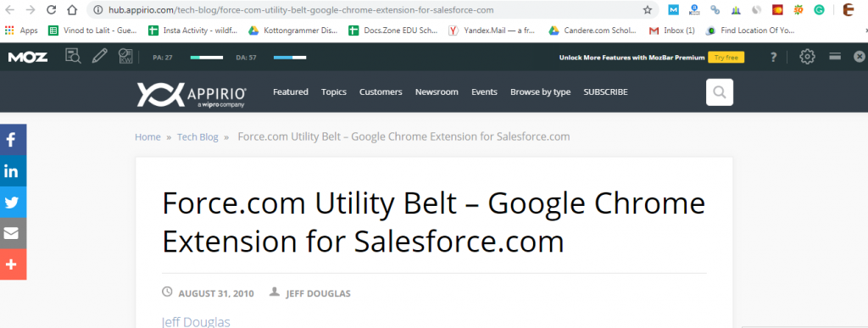Share article via email icon

click(14, 233)
